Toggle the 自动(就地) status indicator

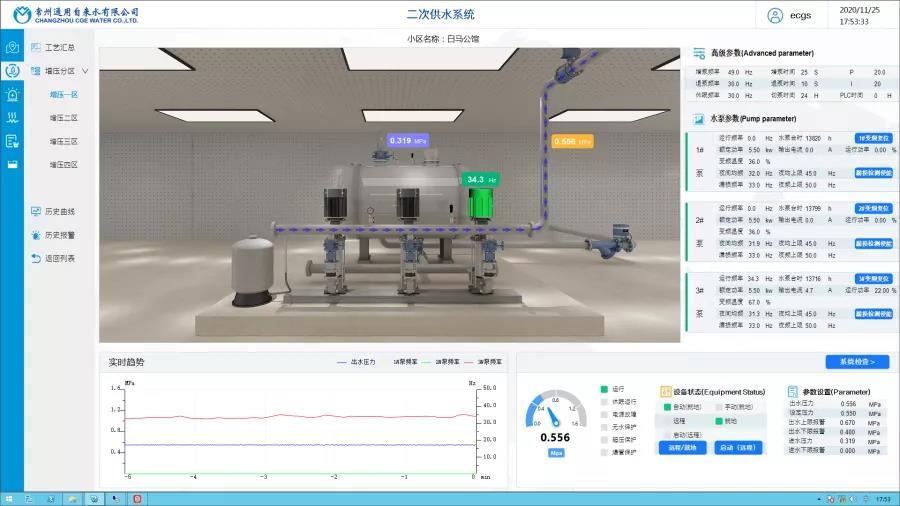(667, 407)
